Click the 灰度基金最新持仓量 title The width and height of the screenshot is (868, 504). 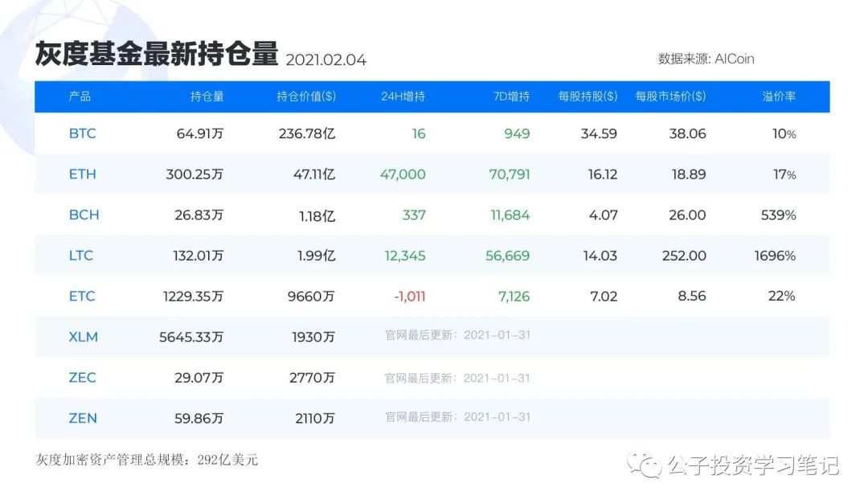(x=154, y=55)
